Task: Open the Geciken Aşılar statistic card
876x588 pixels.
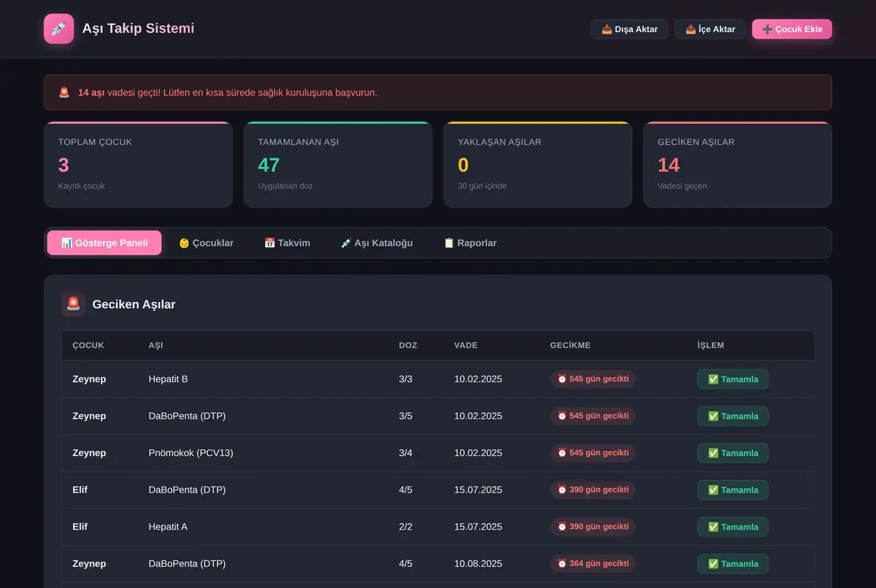Action: point(737,165)
